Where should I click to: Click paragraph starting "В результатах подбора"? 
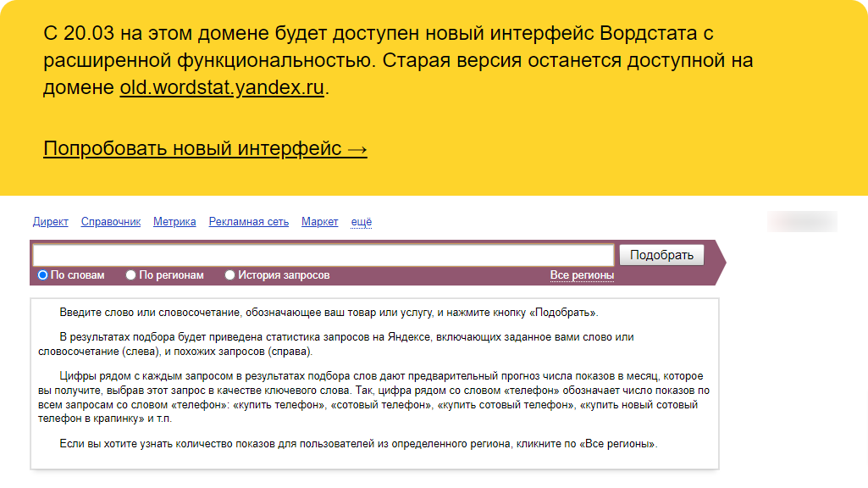[x=336, y=344]
